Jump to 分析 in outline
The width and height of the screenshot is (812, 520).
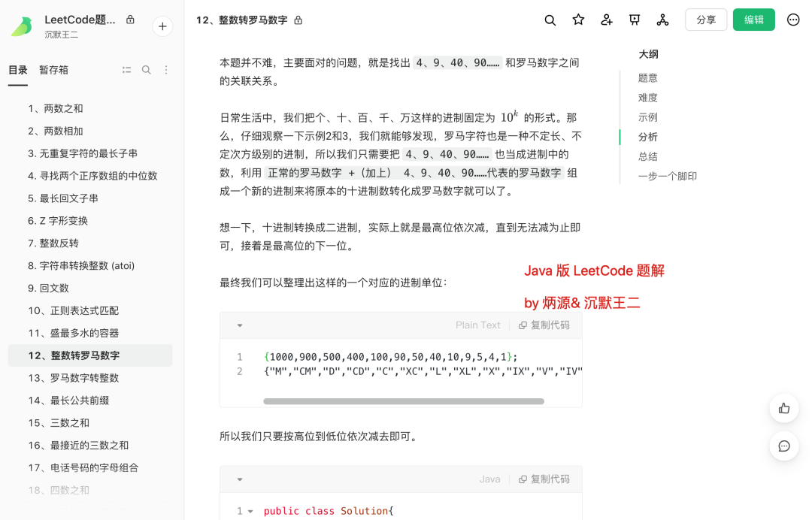[648, 137]
